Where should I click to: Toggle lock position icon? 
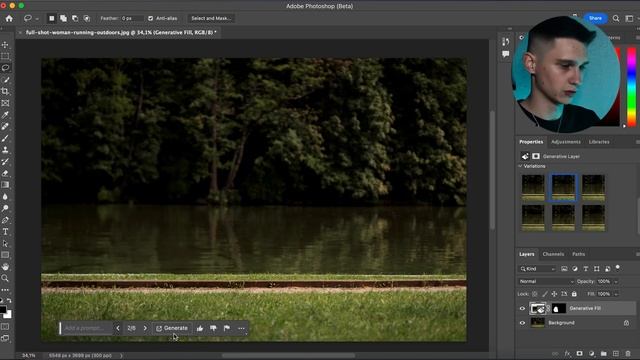[554, 294]
